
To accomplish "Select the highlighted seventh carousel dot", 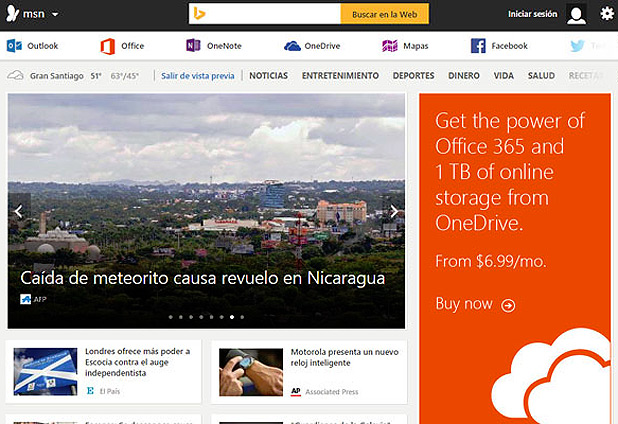I will [232, 317].
